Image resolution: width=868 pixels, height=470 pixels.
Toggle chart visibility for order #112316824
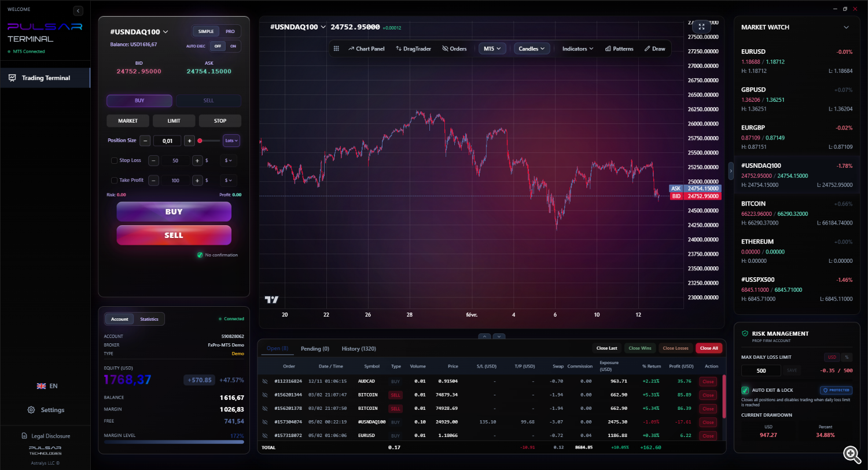265,381
